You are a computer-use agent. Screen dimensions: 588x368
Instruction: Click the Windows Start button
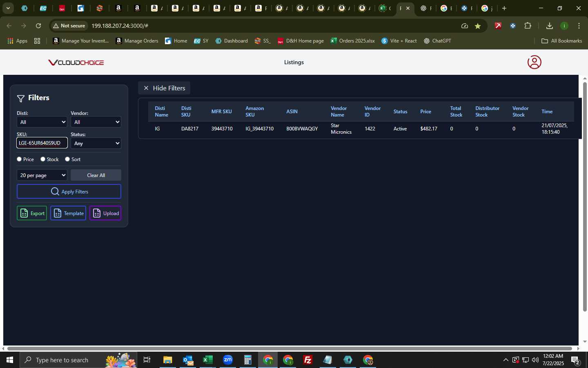pos(10,360)
